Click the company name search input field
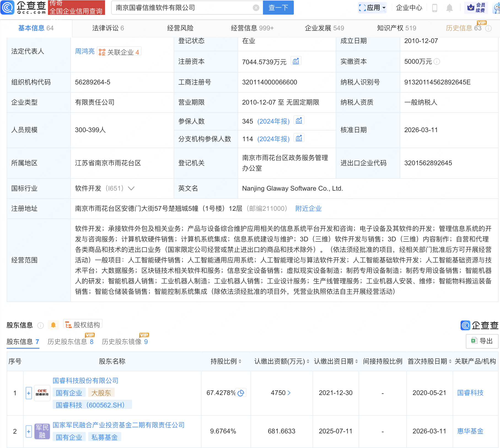 tap(182, 8)
